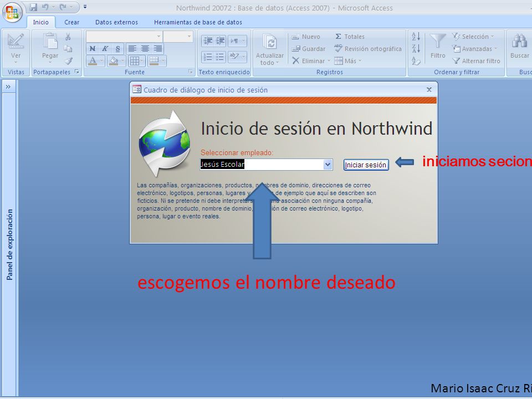532x399 pixels.
Task: Center the text alignment
Action: click(x=145, y=49)
